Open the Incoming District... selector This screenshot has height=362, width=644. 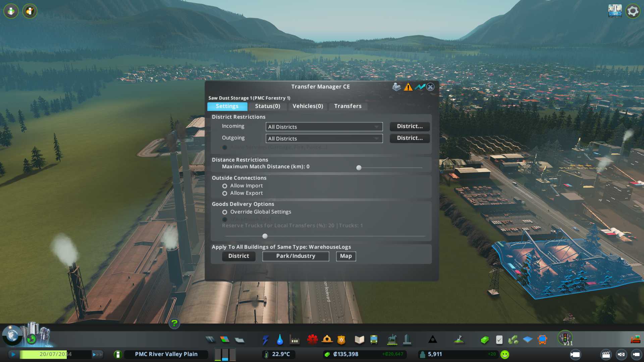[x=410, y=126]
